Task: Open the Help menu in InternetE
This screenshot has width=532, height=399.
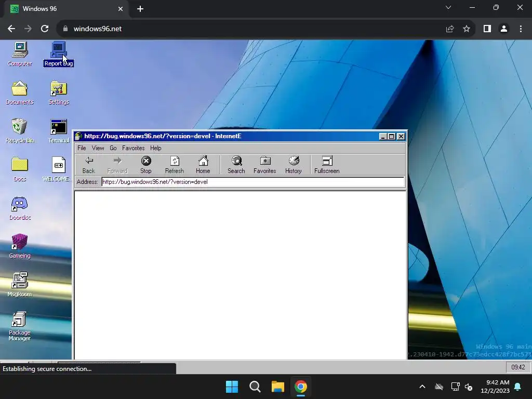Action: pyautogui.click(x=156, y=148)
